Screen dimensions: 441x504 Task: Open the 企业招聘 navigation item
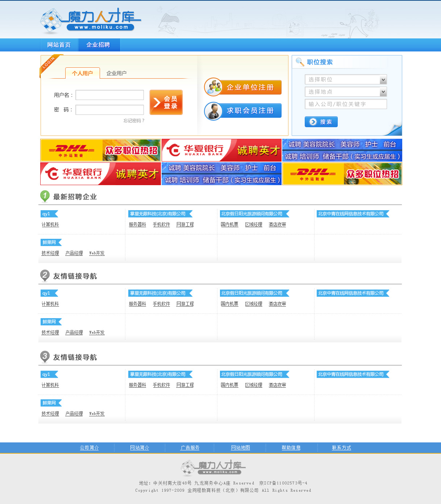pos(98,45)
